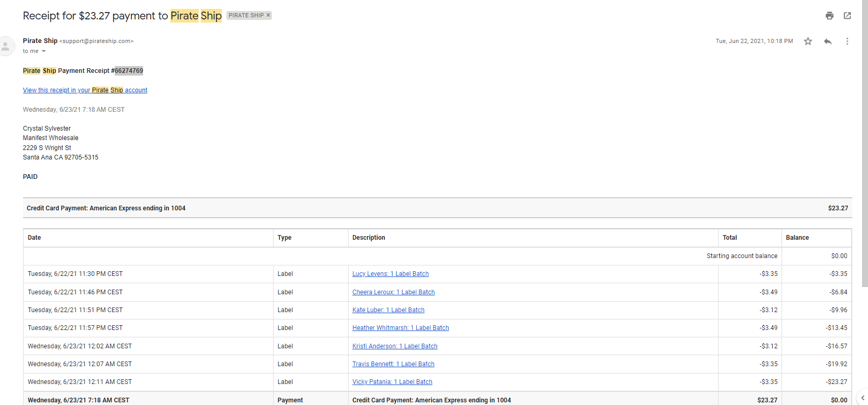The height and width of the screenshot is (405, 868).
Task: Open the Heather Whitmarsh label batch link
Action: [x=400, y=328]
